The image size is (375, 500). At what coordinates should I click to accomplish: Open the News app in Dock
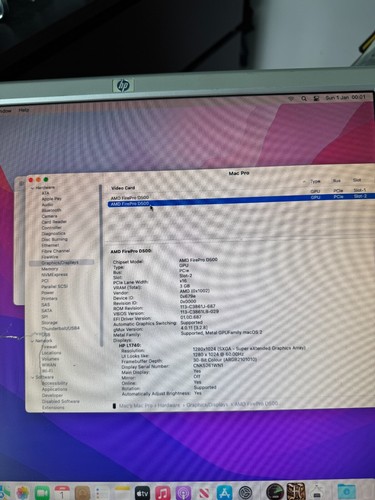pos(204,493)
